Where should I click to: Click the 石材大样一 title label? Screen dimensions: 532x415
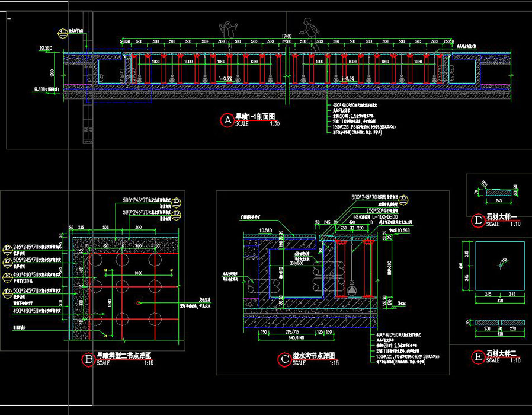point(501,218)
